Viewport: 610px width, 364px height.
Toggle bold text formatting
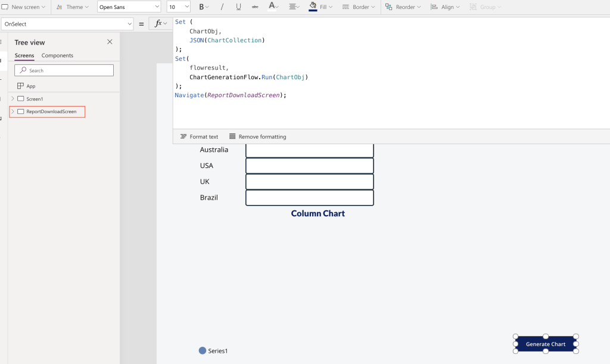click(201, 7)
